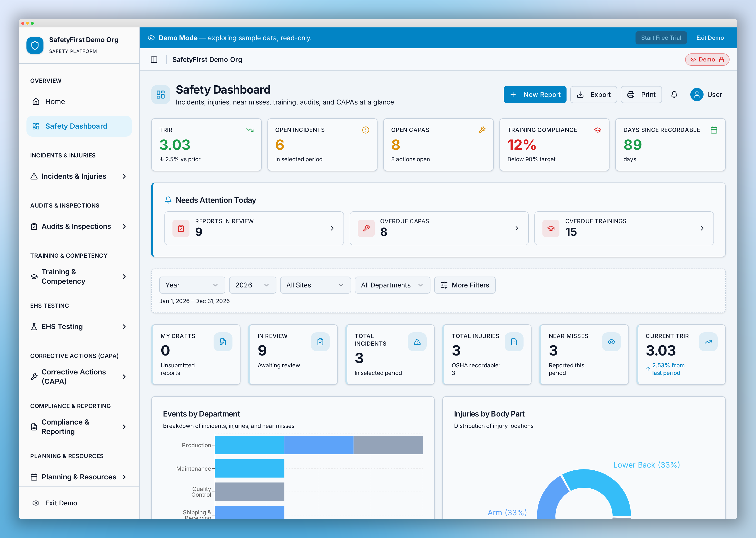Click Total Incidents warning triangle icon
Image resolution: width=756 pixels, height=538 pixels.
tap(417, 342)
